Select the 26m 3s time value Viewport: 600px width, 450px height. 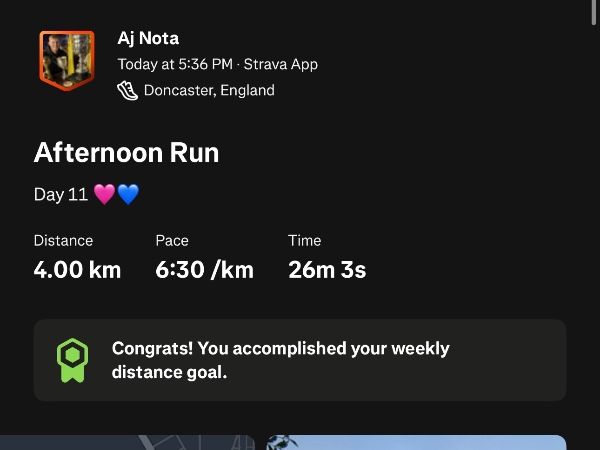click(327, 269)
